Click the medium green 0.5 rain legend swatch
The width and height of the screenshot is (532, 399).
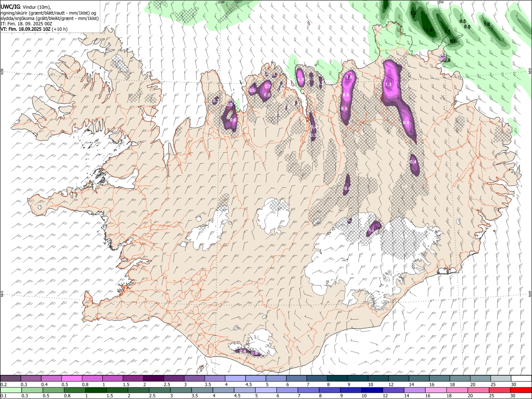53,390
